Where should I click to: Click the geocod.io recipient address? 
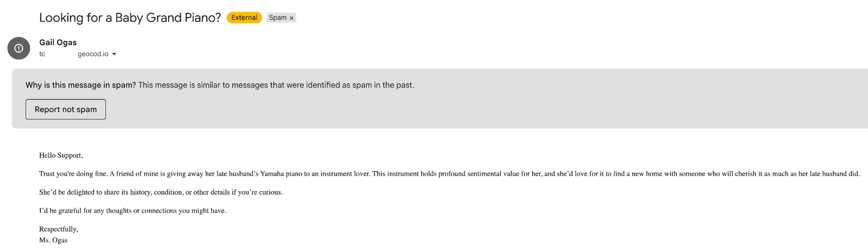(x=93, y=54)
